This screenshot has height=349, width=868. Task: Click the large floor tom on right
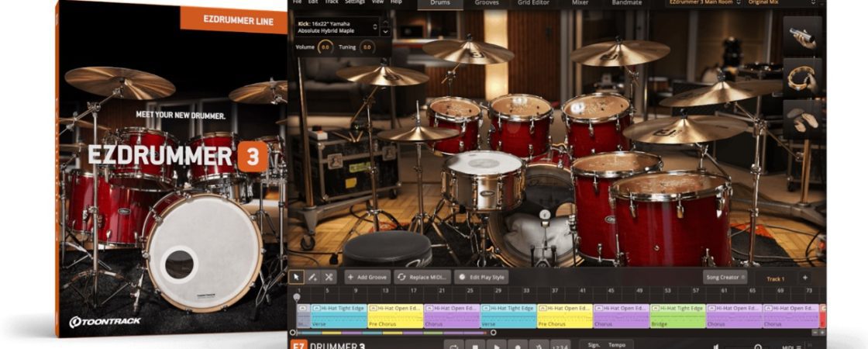point(671,219)
